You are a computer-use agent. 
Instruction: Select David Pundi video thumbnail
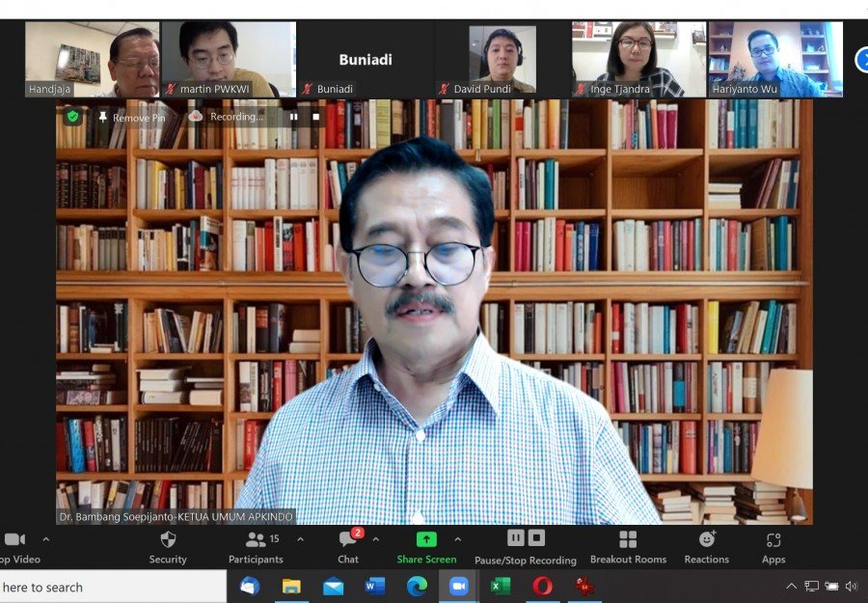coord(502,59)
